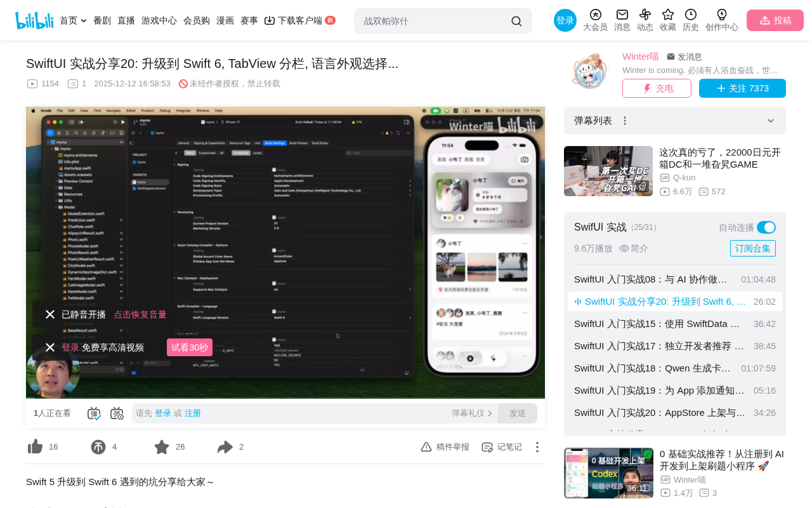Play SwiftUI 入门实战18 from playlist
The image size is (812, 508).
(x=675, y=368)
